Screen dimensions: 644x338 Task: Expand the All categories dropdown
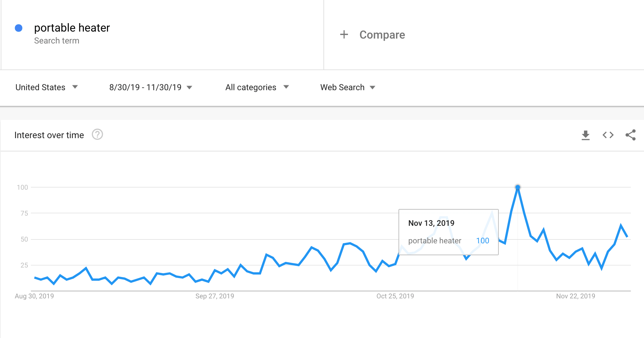[257, 87]
